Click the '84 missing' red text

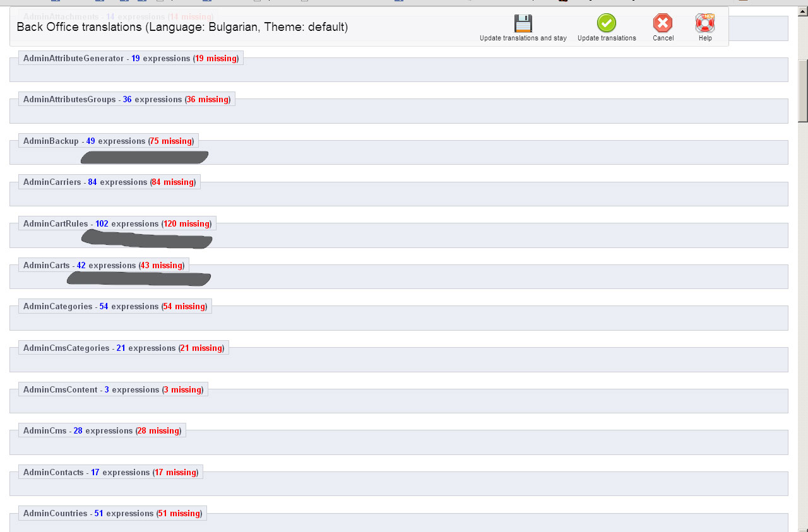(x=173, y=182)
